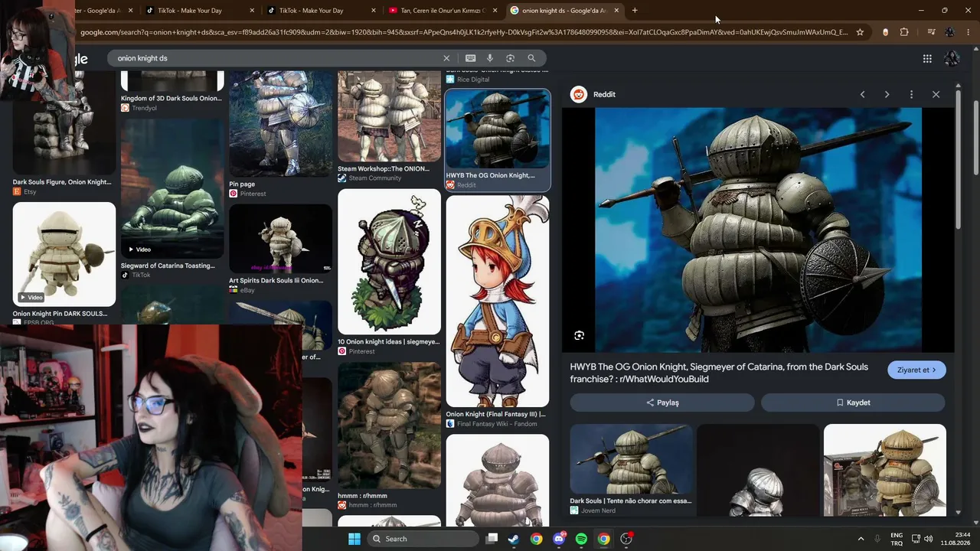Image resolution: width=980 pixels, height=551 pixels.
Task: Open the on-screen keyboard input tool
Action: click(470, 58)
